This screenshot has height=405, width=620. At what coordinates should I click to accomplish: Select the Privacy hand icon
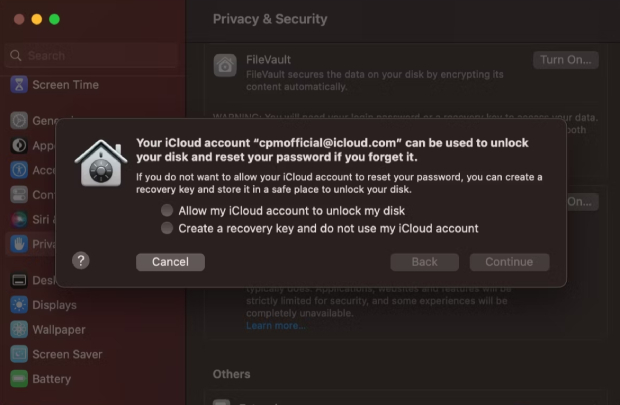(x=19, y=244)
